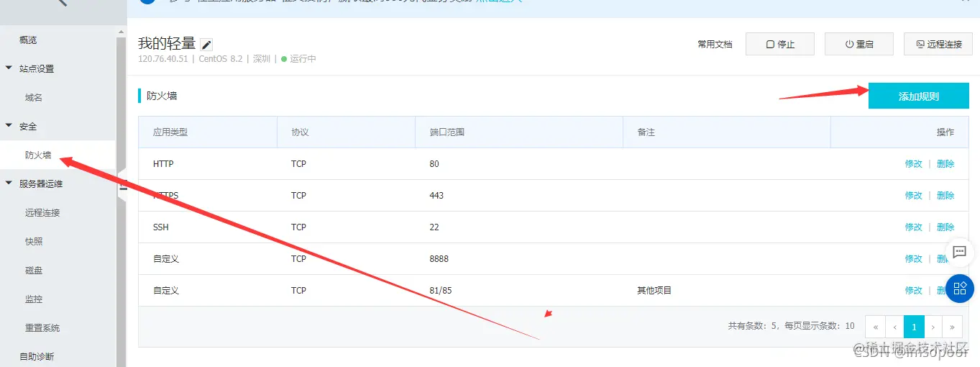
Task: Click 删除 for the port 443 rule
Action: click(x=945, y=195)
